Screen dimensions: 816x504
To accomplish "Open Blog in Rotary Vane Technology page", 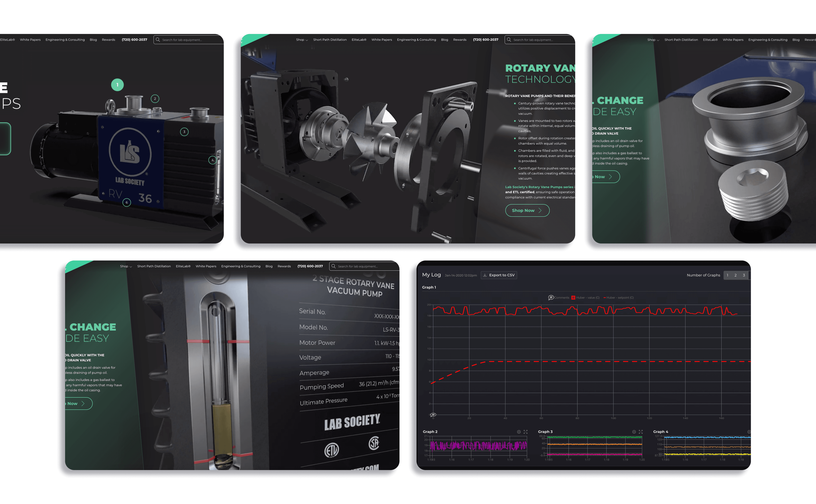I will (445, 40).
